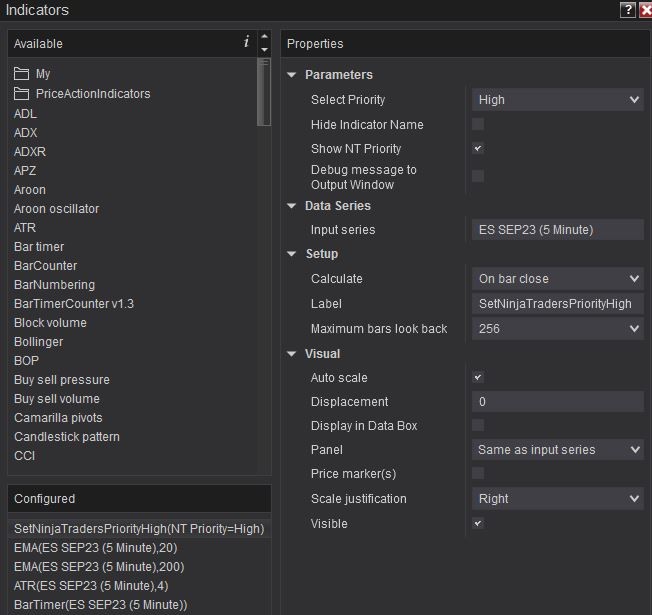Viewport: 652px width, 615px height.
Task: Click the Available panel down arrow
Action: click(x=264, y=49)
